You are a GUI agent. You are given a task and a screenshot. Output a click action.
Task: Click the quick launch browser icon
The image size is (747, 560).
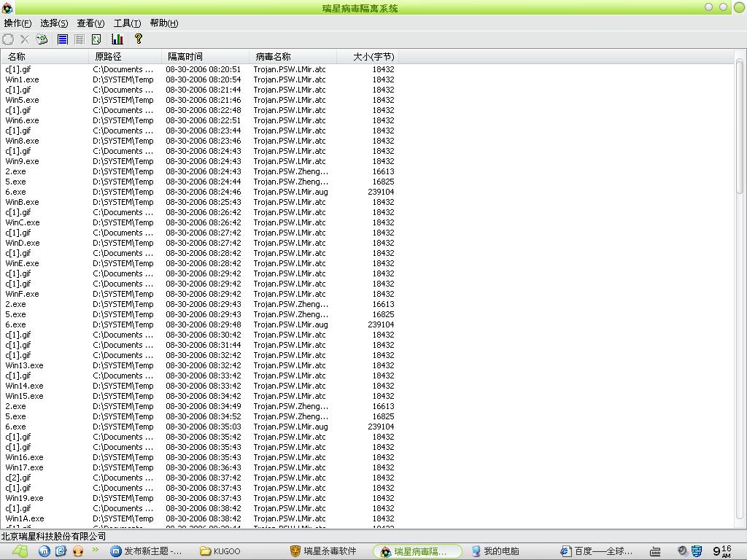click(61, 551)
